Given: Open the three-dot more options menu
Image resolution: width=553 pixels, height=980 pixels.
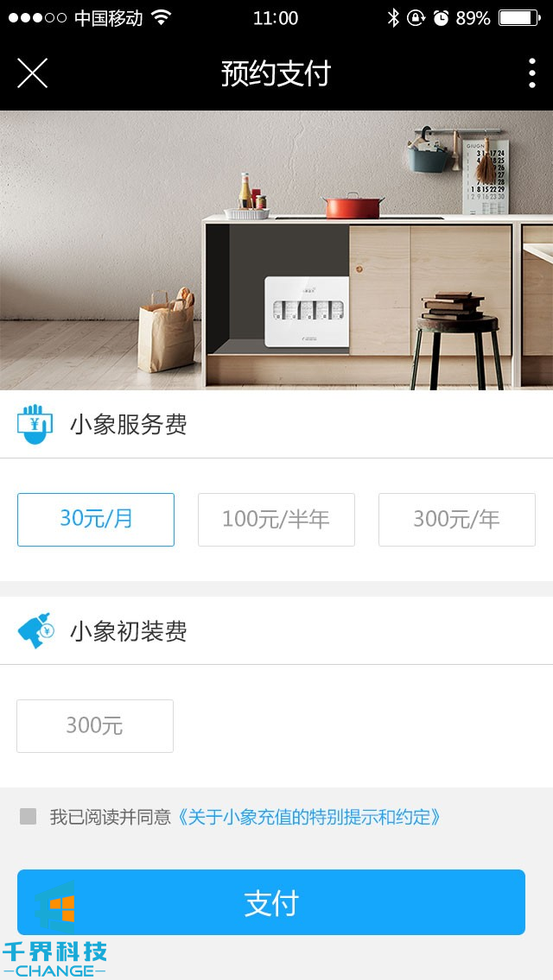Looking at the screenshot, I should 531,73.
